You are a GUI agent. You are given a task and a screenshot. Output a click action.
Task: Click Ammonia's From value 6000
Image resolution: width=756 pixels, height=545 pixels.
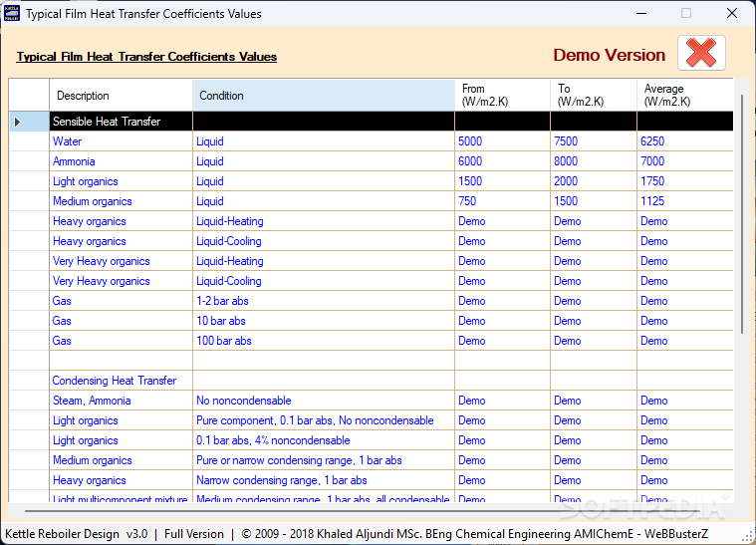[x=502, y=161]
